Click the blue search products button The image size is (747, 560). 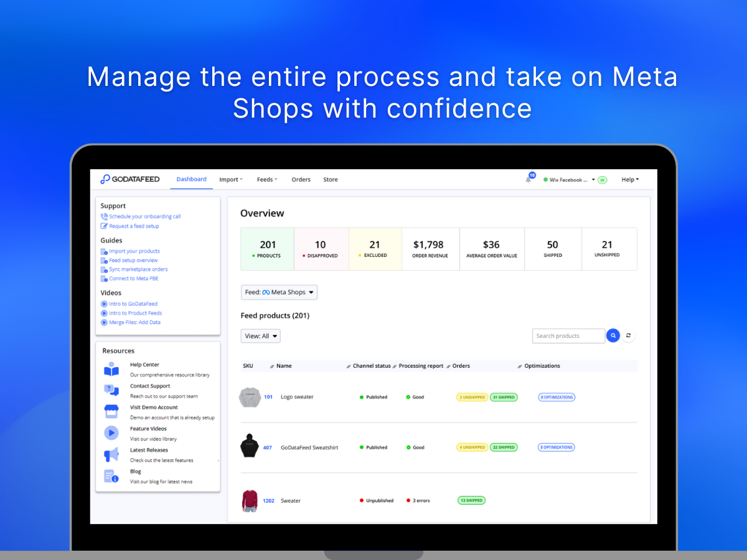coord(613,336)
